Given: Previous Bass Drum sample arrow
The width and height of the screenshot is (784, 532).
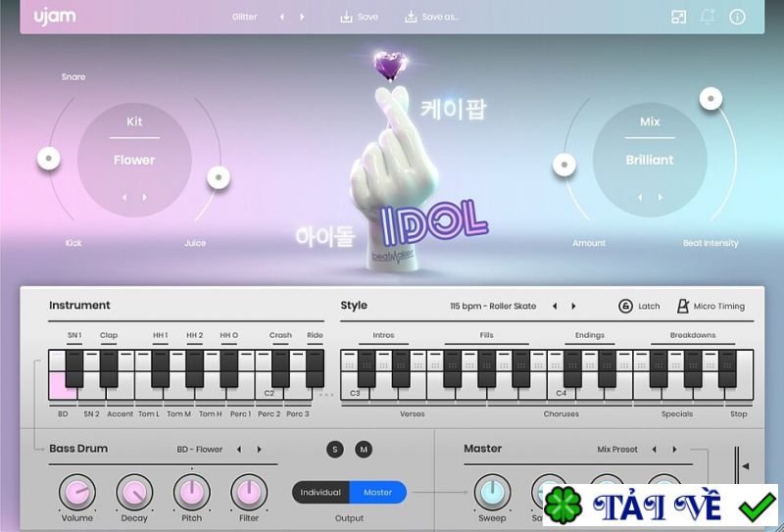Looking at the screenshot, I should click(x=239, y=450).
